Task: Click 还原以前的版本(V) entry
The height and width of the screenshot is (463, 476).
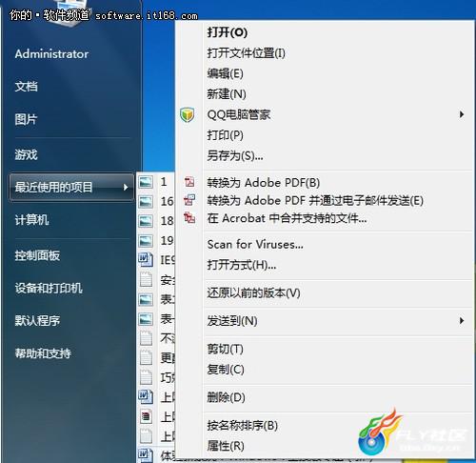Action: pos(253,292)
